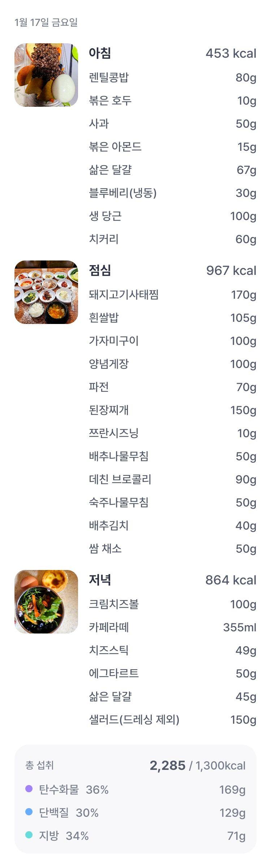Tap the 1월 17일 금요일 date label
The image size is (271, 868).
46,22
